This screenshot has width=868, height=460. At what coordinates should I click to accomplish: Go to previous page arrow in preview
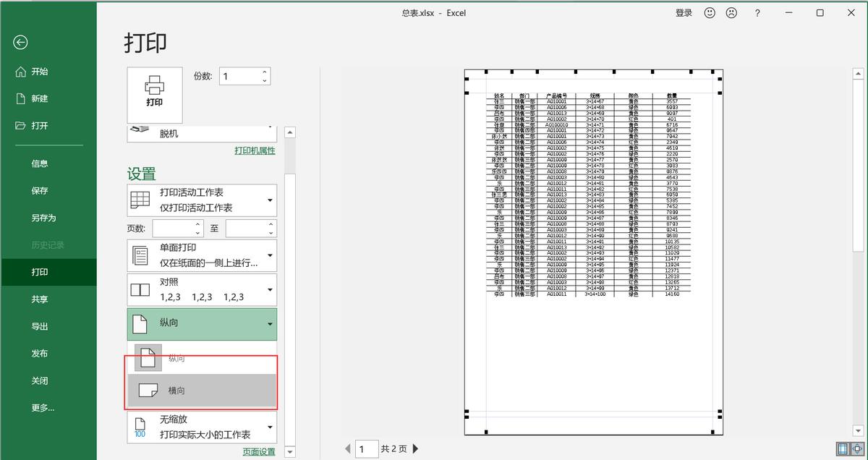tap(347, 449)
